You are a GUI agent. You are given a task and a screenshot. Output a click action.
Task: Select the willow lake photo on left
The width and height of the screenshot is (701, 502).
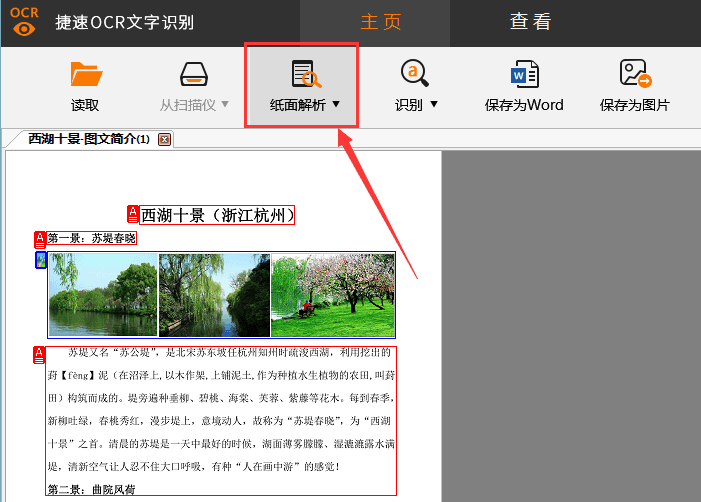click(103, 294)
